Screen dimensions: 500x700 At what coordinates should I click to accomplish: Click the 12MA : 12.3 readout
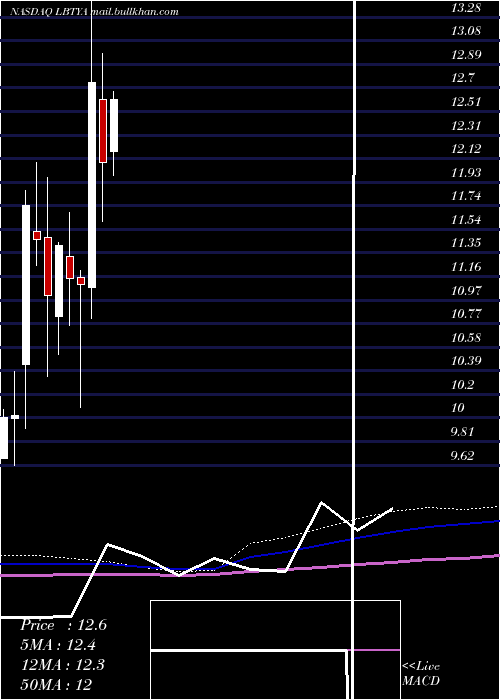pos(62,665)
